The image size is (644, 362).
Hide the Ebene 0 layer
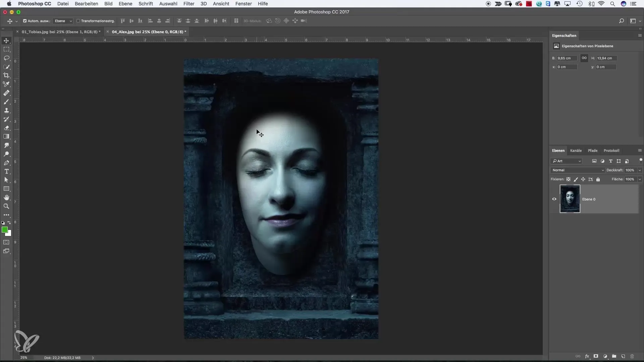click(554, 199)
